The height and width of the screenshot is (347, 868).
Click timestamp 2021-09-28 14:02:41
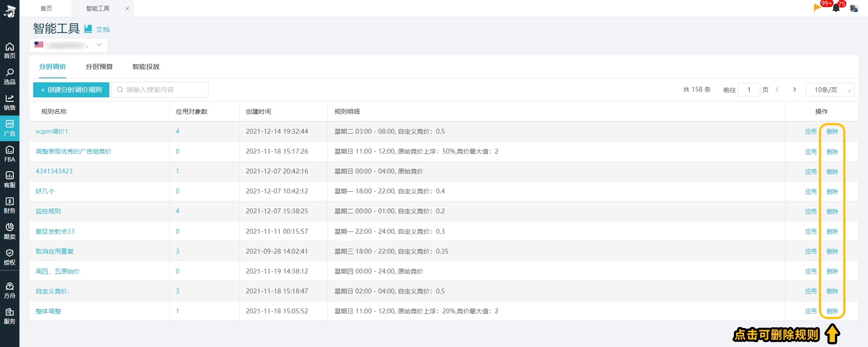point(277,251)
